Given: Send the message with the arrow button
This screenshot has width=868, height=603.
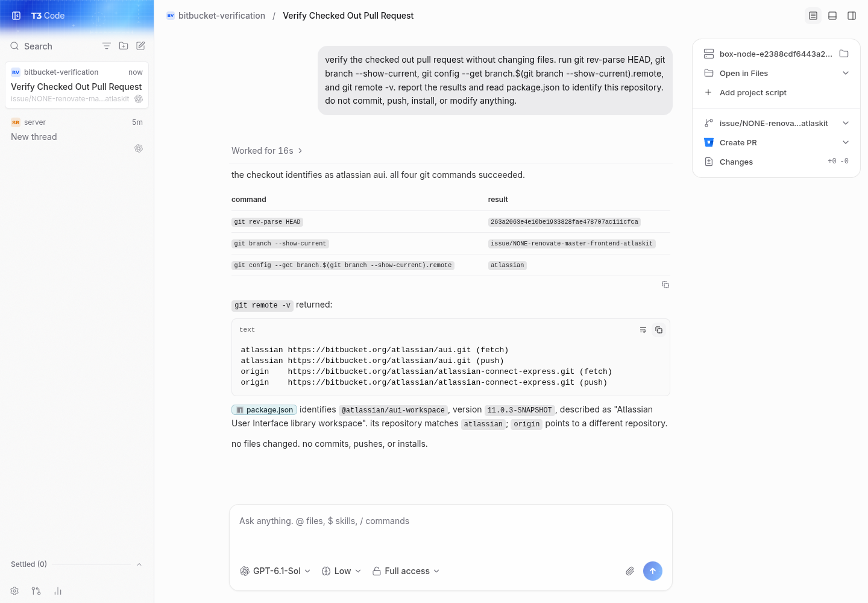Looking at the screenshot, I should (x=653, y=571).
